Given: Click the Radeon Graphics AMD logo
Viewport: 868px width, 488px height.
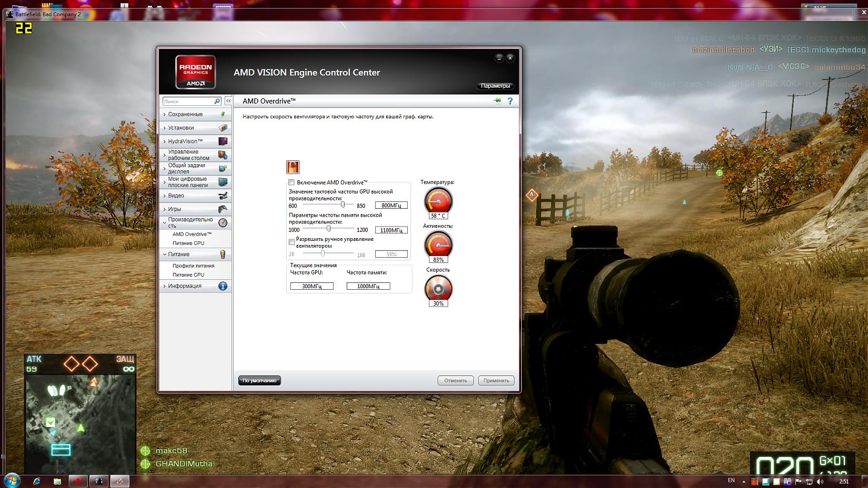Looking at the screenshot, I should (x=195, y=72).
